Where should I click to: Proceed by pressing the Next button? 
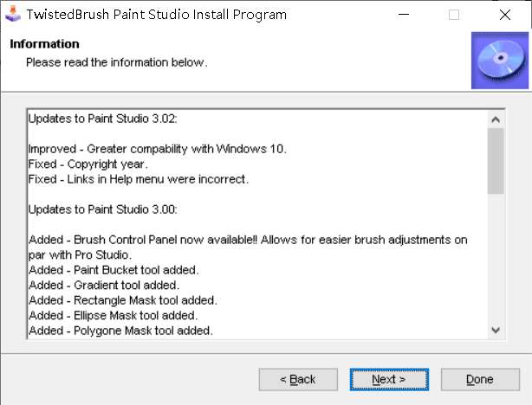(388, 379)
